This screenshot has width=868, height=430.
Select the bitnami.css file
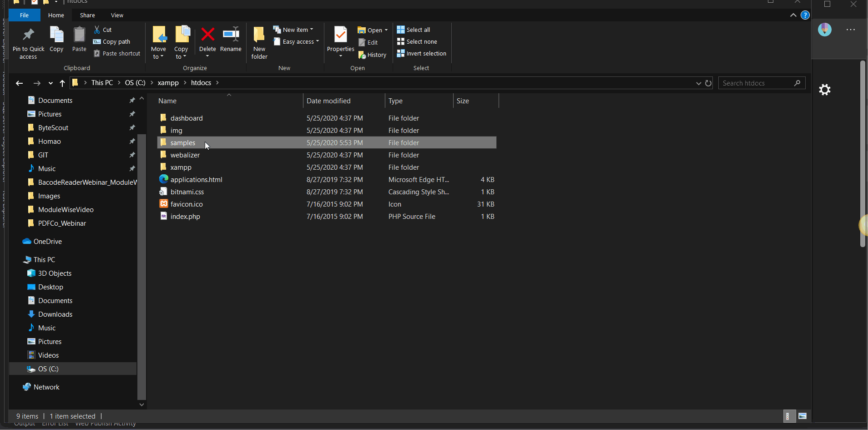click(187, 192)
